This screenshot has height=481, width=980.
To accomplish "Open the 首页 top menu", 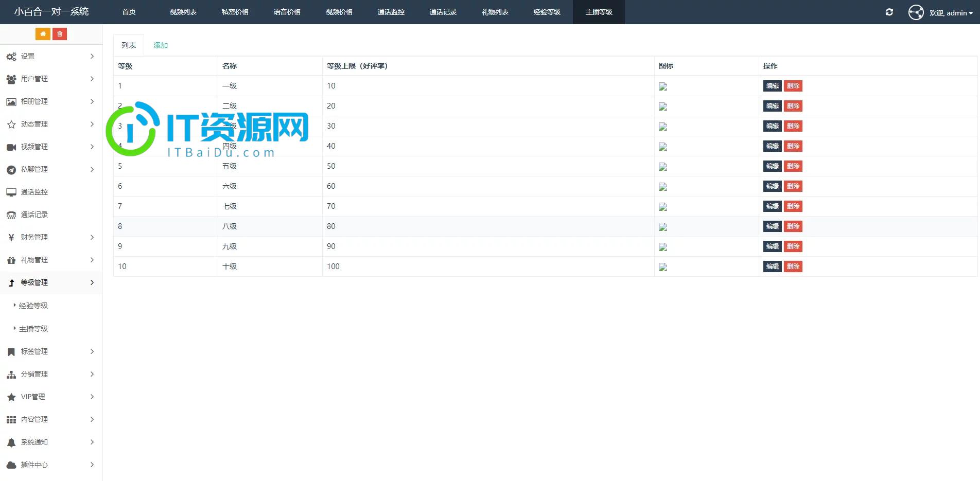I will pyautogui.click(x=129, y=12).
